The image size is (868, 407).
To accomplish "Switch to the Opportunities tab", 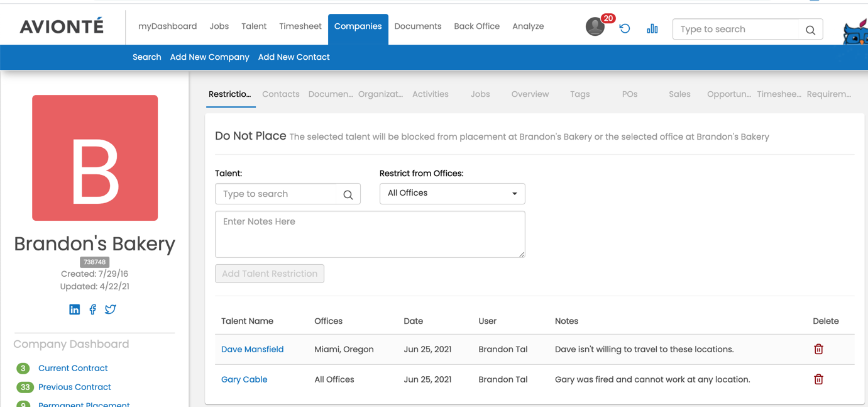I will (729, 94).
